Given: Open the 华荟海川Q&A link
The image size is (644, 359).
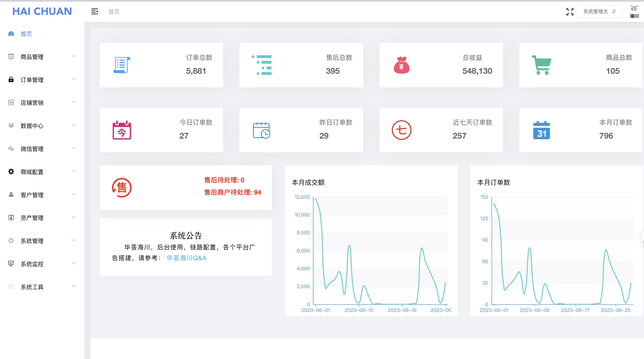Looking at the screenshot, I should pyautogui.click(x=186, y=258).
